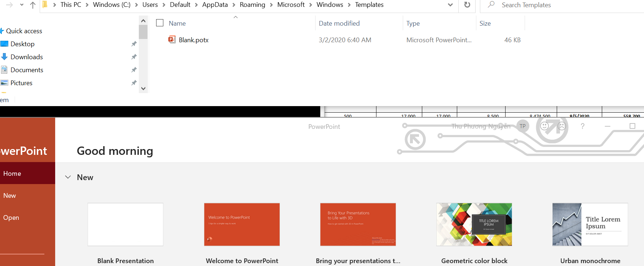
Task: Click the 46 KB size cell
Action: click(x=512, y=40)
